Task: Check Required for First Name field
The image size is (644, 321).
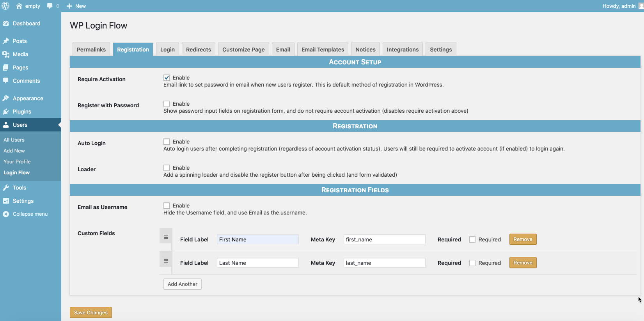Action: (x=472, y=239)
